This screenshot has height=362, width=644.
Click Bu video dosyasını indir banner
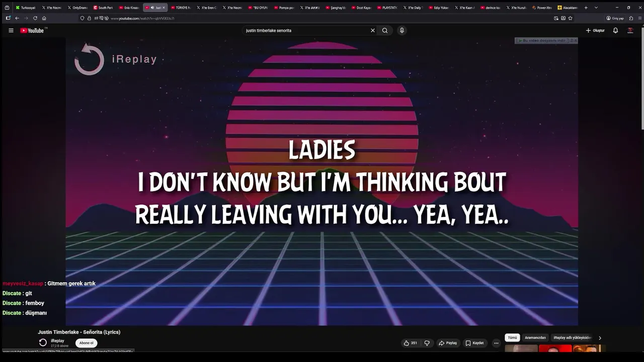point(543,40)
